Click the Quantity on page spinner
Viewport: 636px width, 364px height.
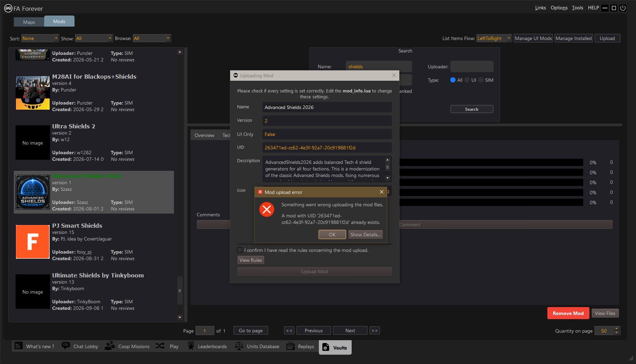click(607, 331)
